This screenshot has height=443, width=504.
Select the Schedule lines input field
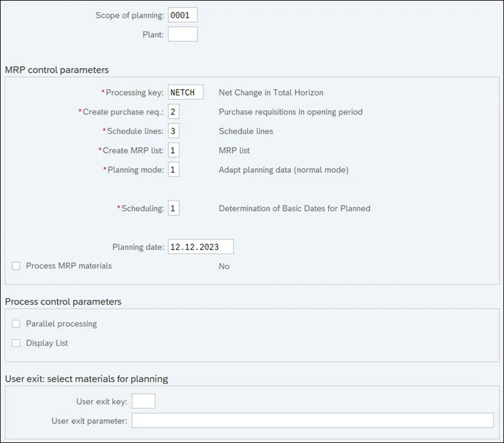click(174, 131)
